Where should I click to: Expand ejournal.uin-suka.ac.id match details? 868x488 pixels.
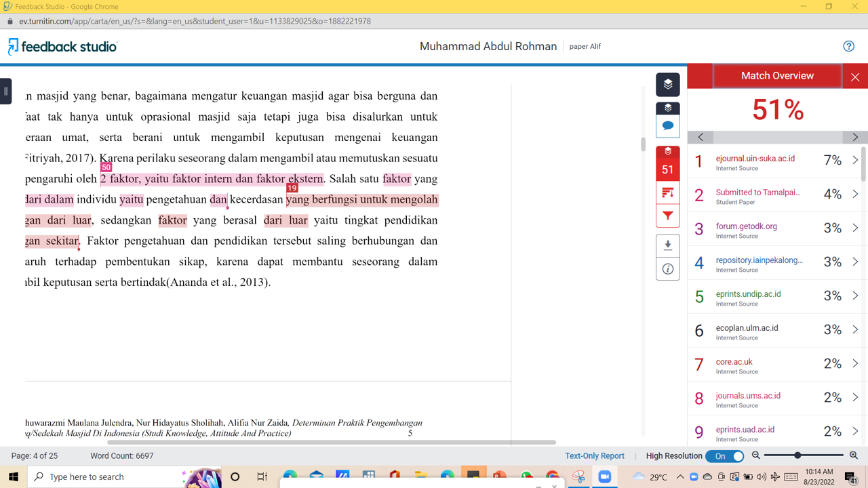tap(854, 161)
